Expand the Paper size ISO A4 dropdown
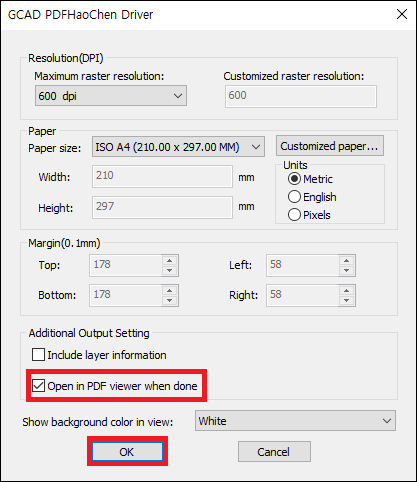This screenshot has height=482, width=417. pyautogui.click(x=178, y=147)
